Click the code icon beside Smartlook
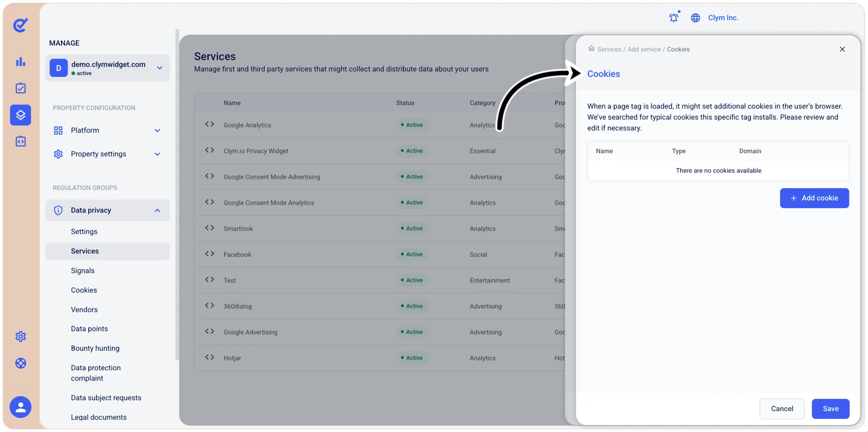868x432 pixels. pos(209,228)
